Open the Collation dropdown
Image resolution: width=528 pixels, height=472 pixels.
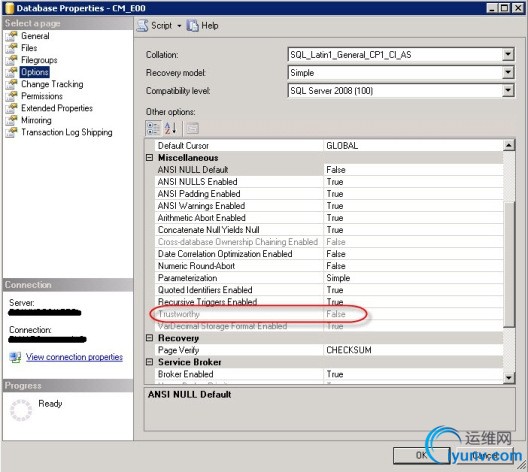click(x=508, y=54)
